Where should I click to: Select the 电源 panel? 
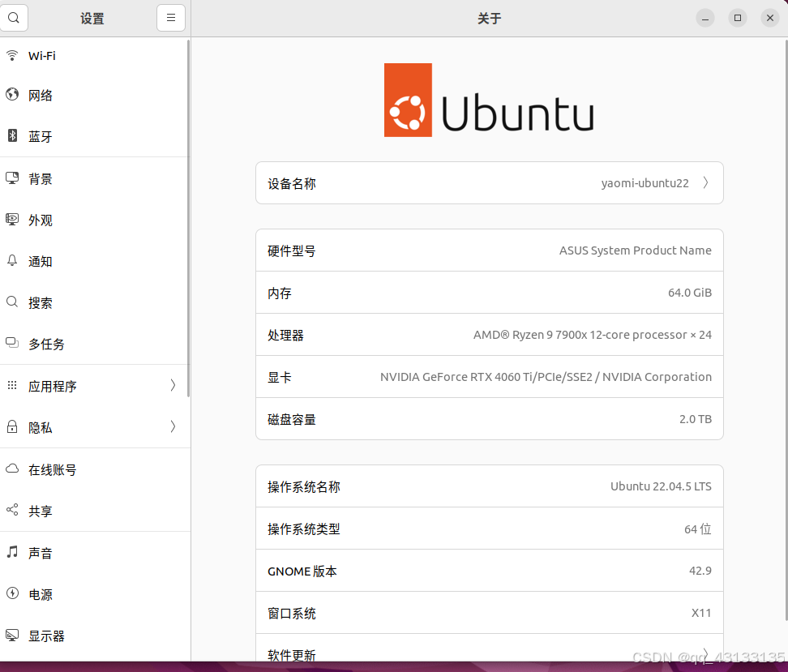pos(95,594)
